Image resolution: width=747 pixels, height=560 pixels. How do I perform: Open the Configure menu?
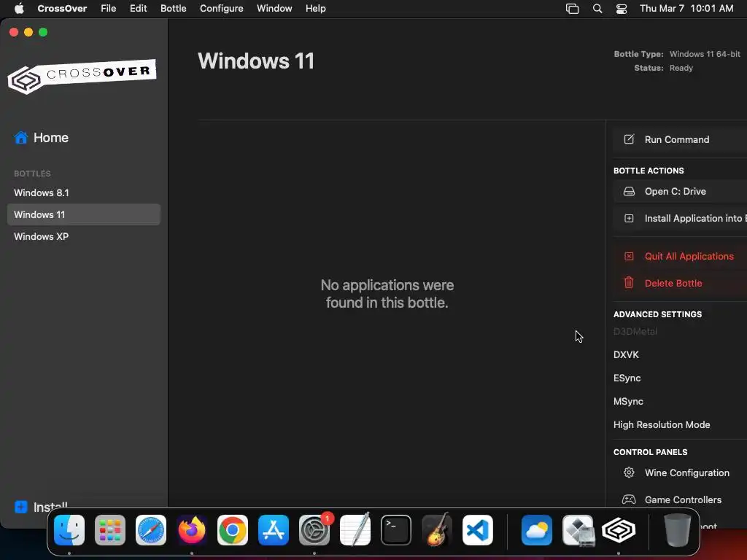(222, 8)
